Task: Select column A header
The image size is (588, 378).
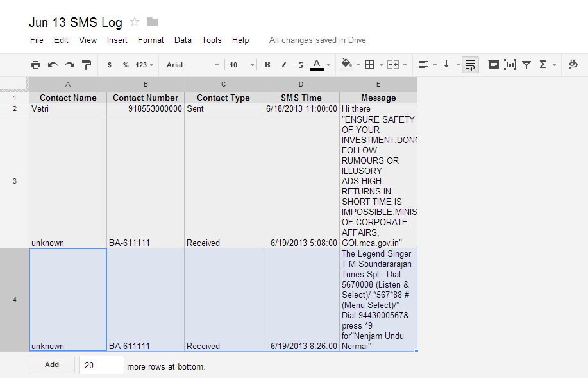Action: (68, 85)
